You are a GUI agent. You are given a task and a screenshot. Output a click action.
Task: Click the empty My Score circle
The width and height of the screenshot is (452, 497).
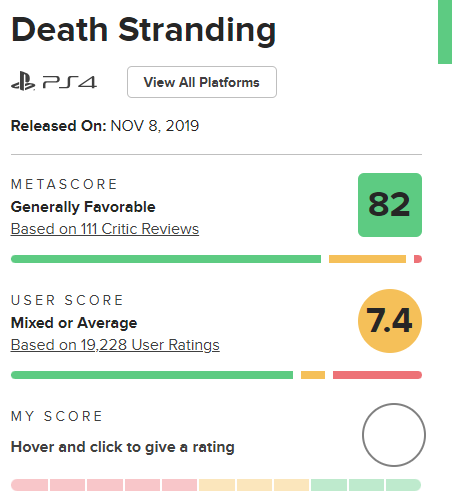pos(394,435)
